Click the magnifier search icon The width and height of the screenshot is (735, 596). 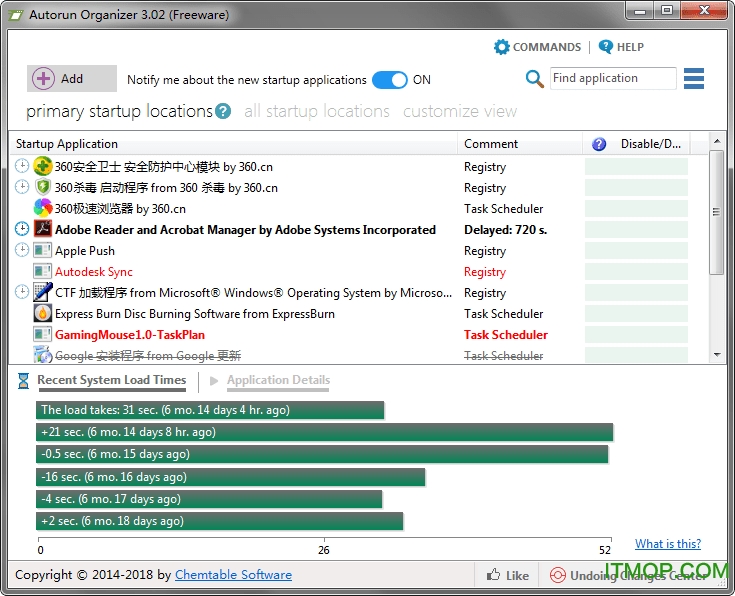(534, 78)
